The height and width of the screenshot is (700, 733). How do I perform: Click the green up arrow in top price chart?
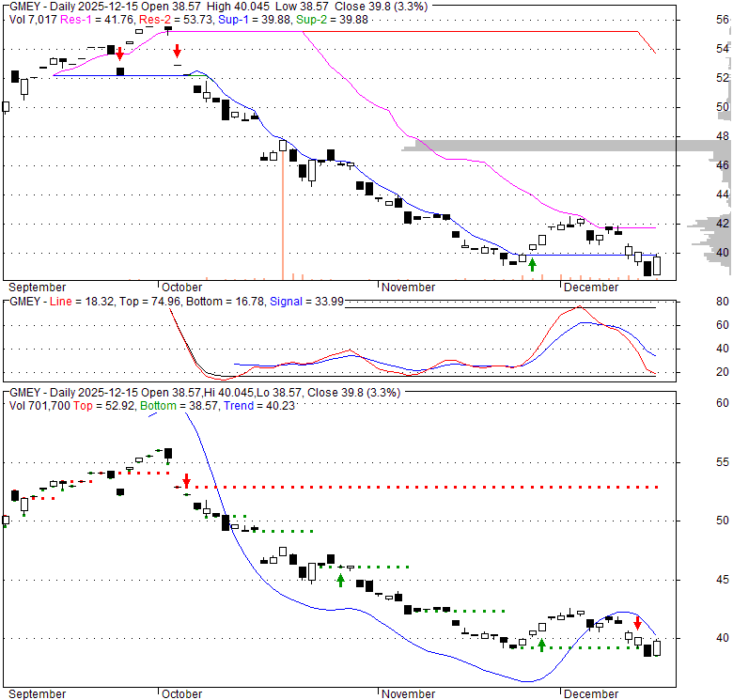pos(532,265)
